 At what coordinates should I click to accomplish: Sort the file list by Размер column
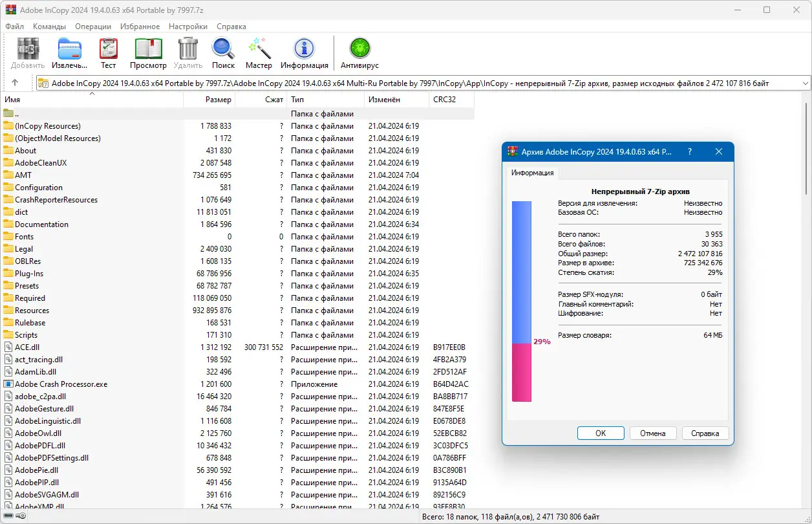pos(209,100)
